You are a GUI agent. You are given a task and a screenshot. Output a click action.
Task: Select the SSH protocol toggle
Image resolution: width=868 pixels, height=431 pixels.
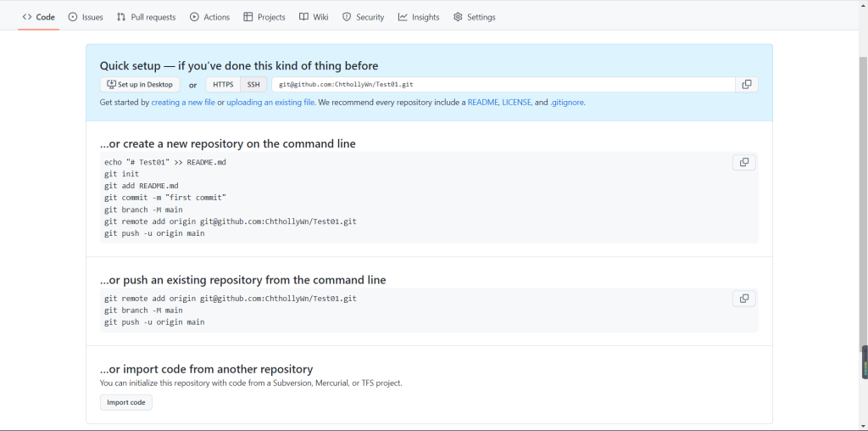coord(253,85)
